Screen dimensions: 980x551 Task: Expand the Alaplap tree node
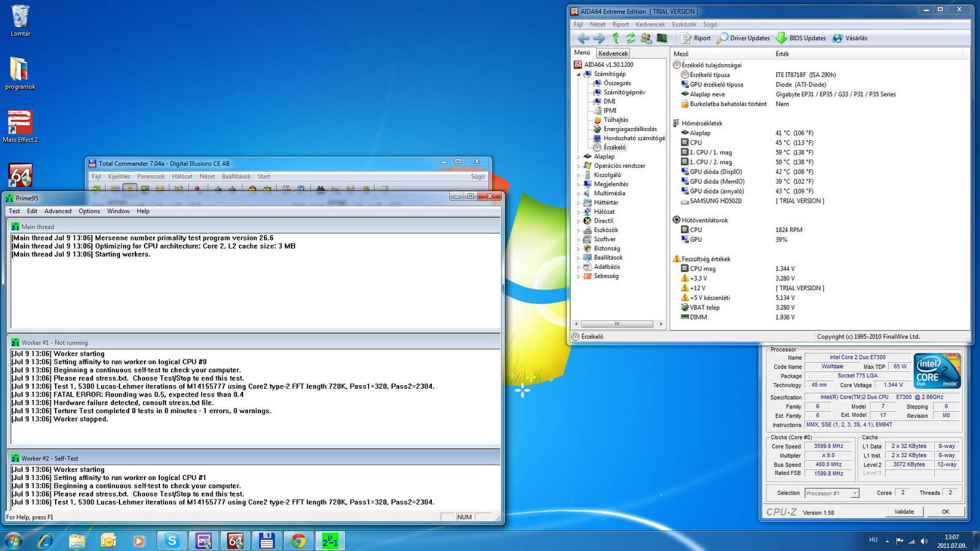coord(578,157)
